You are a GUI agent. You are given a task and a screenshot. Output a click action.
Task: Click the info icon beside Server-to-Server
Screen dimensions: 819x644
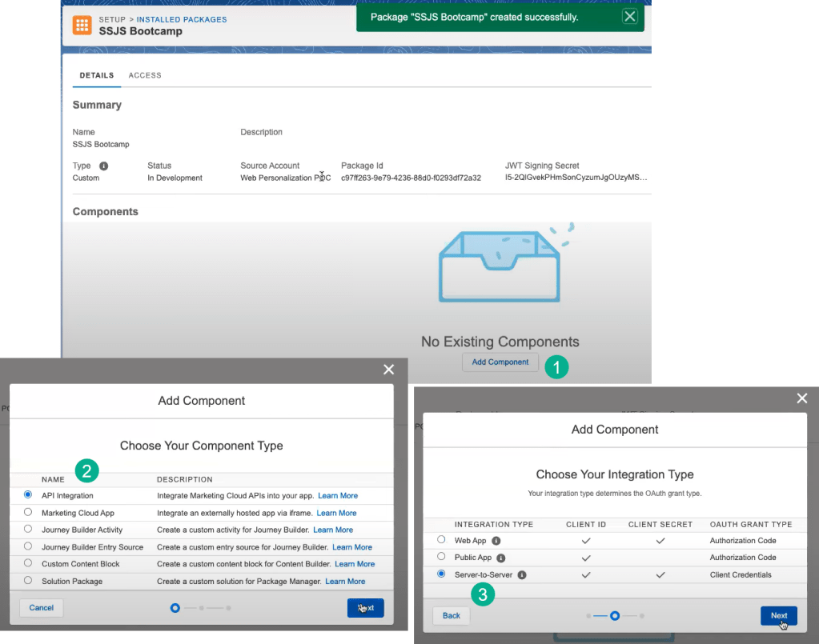tap(522, 574)
